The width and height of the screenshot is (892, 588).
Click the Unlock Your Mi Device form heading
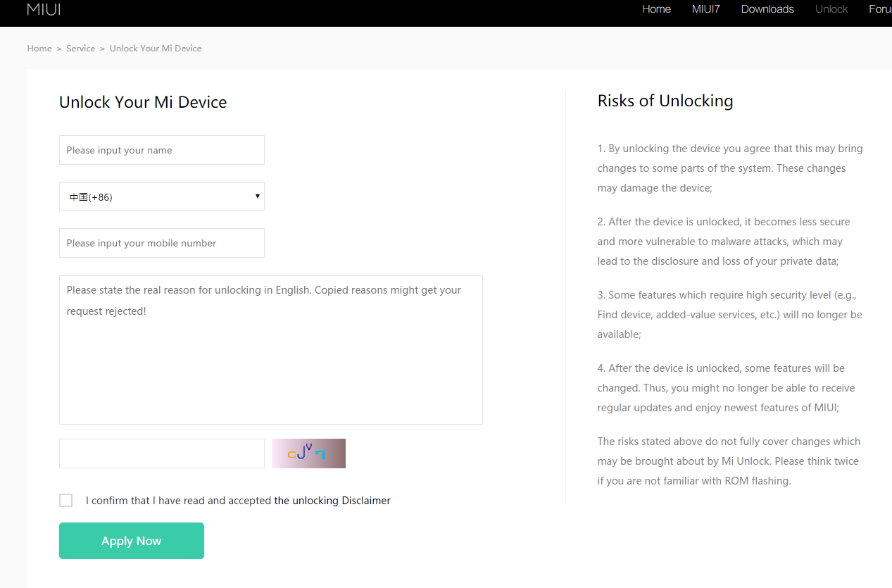pyautogui.click(x=143, y=102)
